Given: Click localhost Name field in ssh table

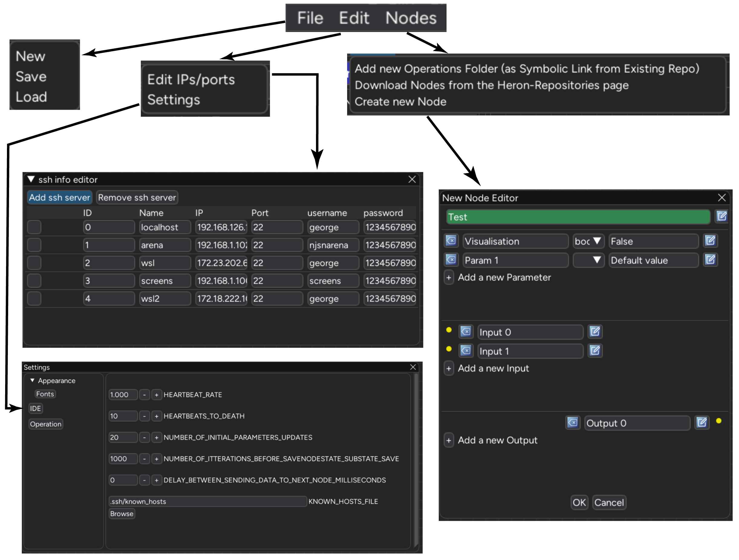Looking at the screenshot, I should pyautogui.click(x=165, y=227).
